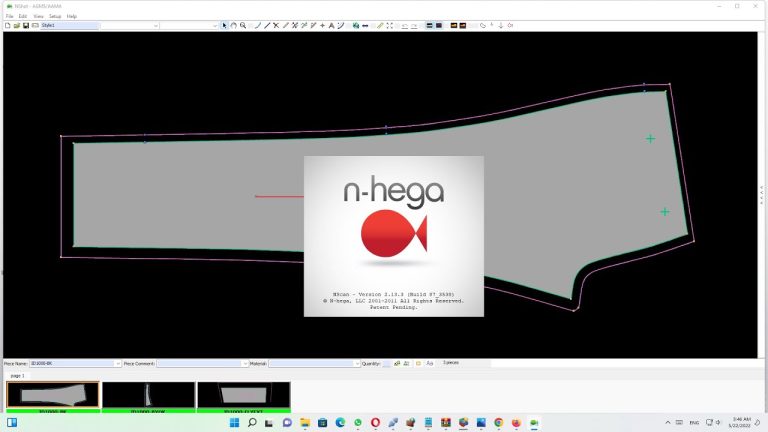Select the hand pan tool
Image resolution: width=768 pixels, height=432 pixels.
pyautogui.click(x=234, y=25)
